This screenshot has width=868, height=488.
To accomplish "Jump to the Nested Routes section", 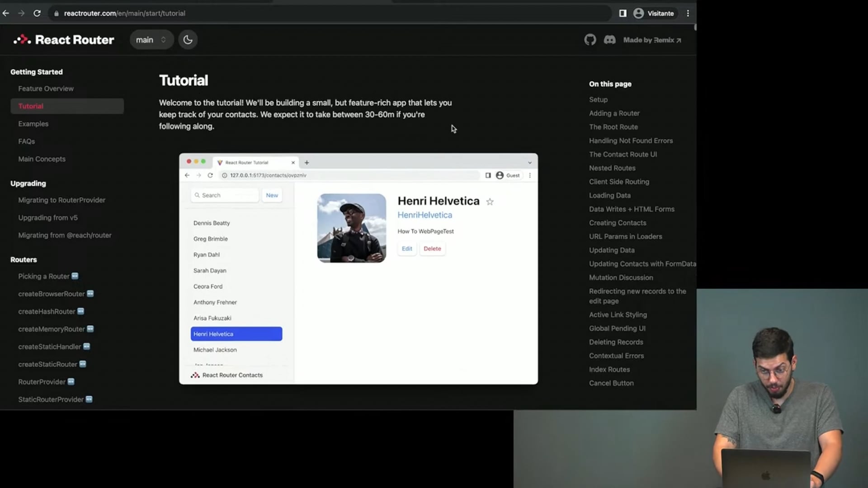I will click(x=612, y=168).
